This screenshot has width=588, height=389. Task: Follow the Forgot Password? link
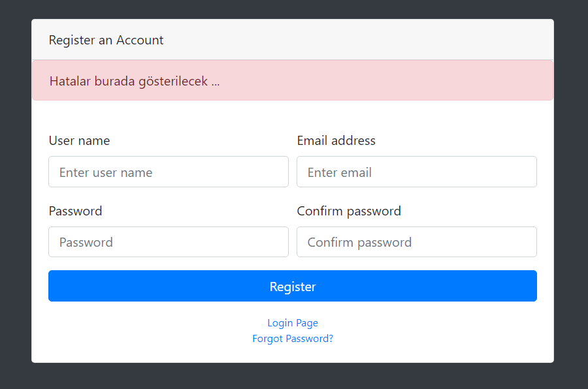(x=293, y=338)
